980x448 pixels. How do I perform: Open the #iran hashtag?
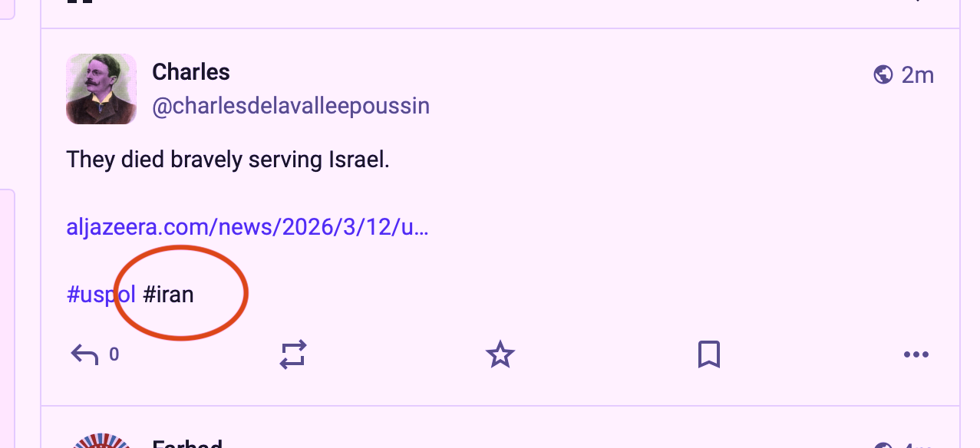pos(169,294)
